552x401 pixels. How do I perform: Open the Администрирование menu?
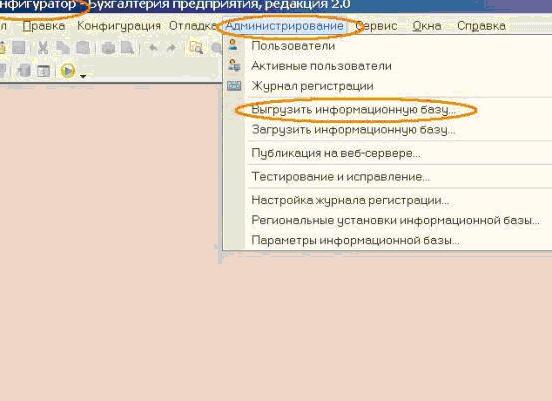pyautogui.click(x=284, y=26)
